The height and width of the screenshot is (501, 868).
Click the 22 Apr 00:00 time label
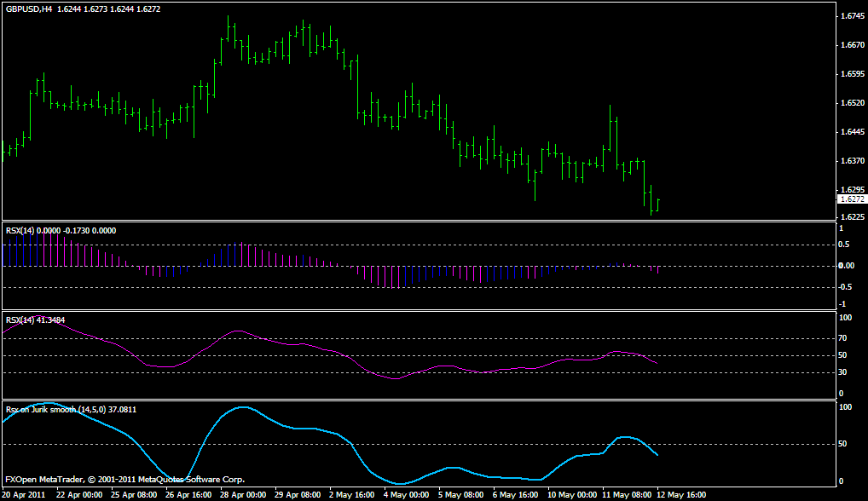[x=79, y=494]
